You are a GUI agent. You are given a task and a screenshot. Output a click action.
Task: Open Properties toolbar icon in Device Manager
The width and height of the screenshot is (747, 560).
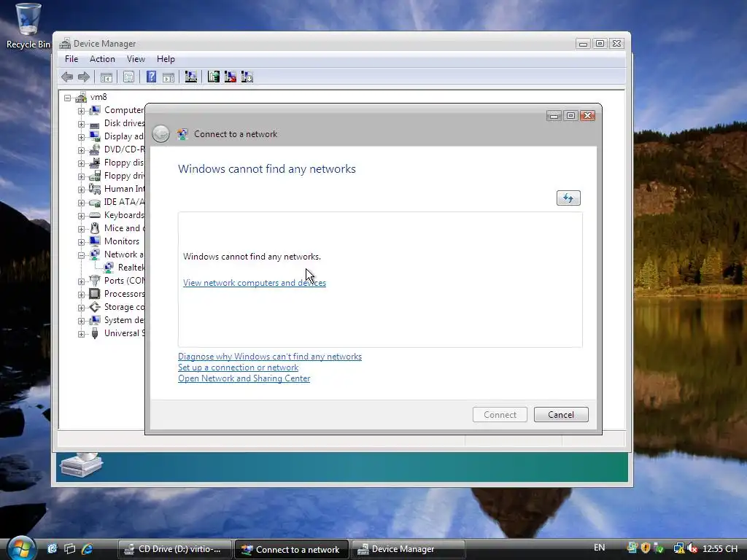pyautogui.click(x=128, y=77)
